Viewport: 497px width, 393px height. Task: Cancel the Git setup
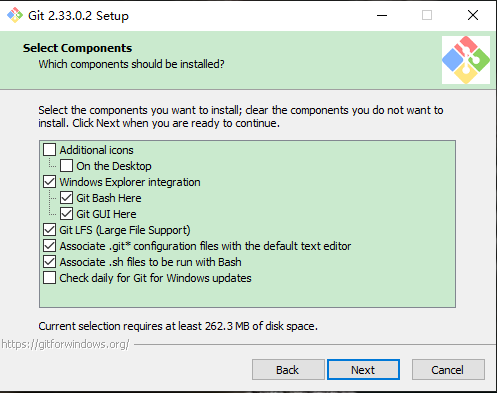tap(448, 369)
